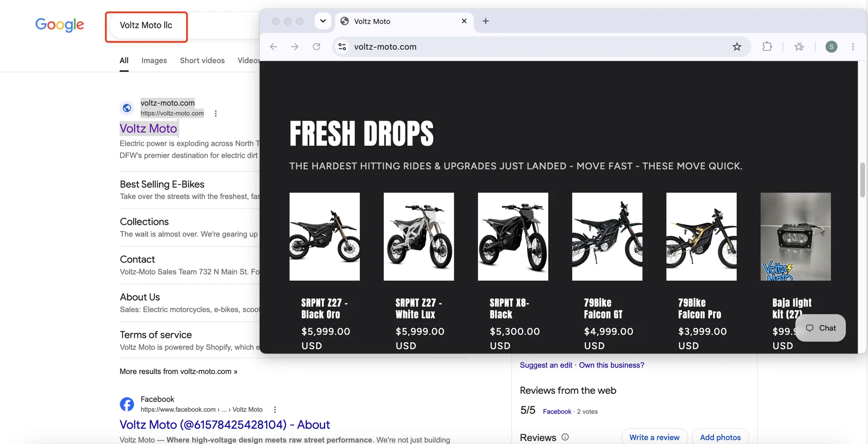
Task: Open the Contact sitelink
Action: (137, 260)
